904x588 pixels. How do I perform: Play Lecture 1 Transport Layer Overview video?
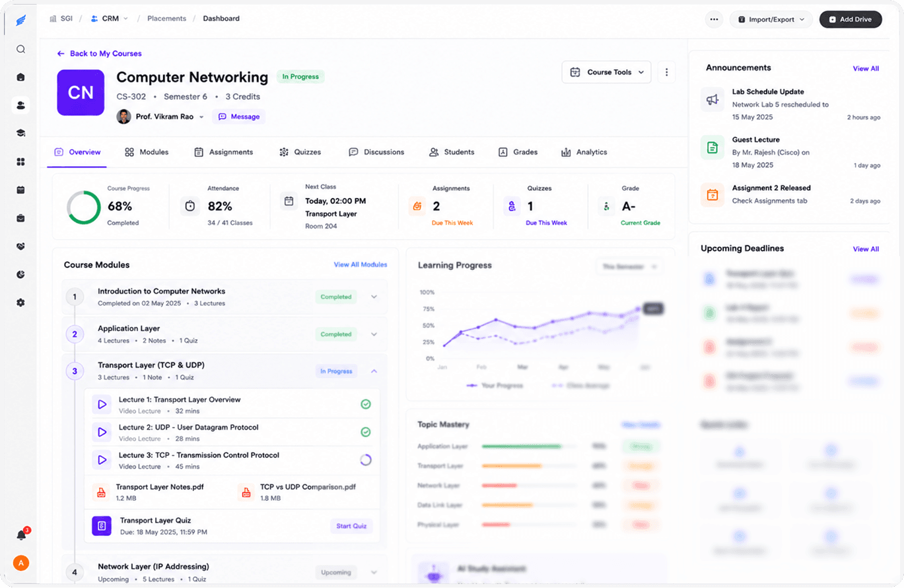coord(102,405)
